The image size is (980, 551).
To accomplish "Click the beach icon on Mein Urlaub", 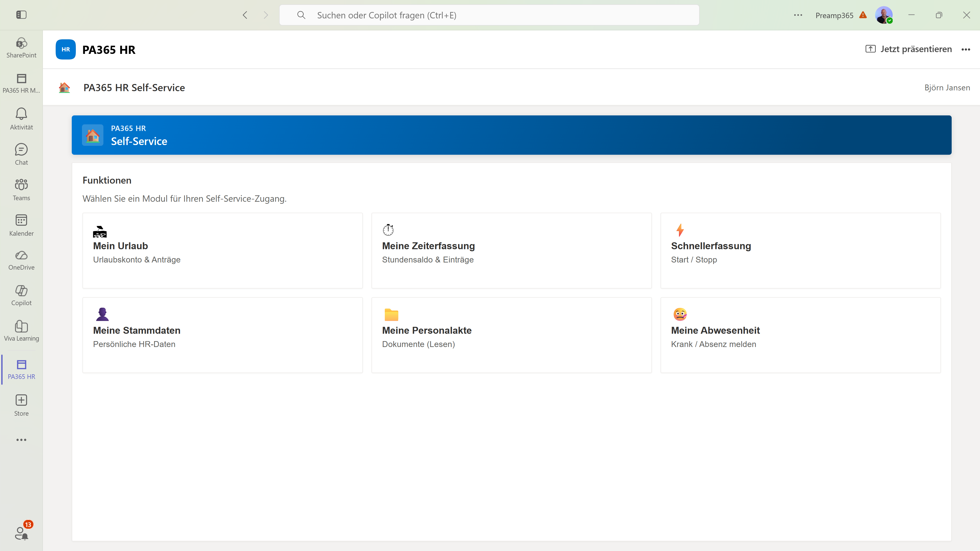I will tap(100, 231).
